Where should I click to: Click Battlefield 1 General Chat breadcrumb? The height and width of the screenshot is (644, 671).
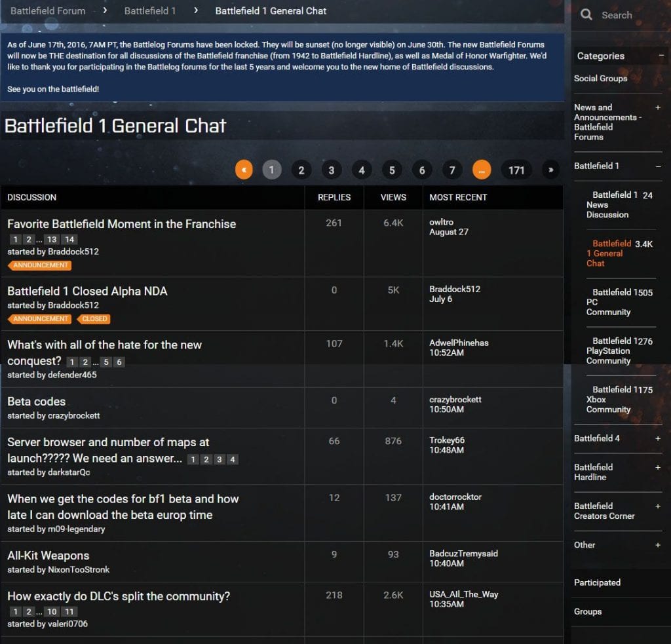point(271,10)
